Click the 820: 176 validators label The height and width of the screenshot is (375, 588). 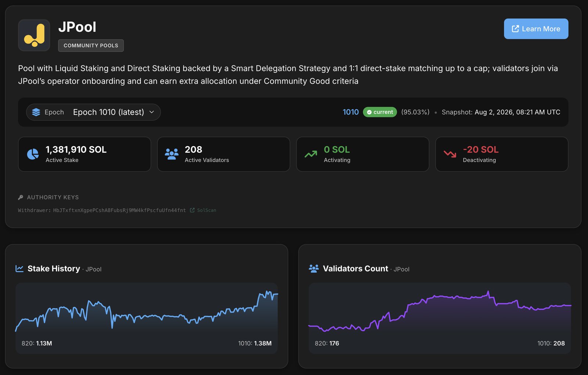click(327, 343)
